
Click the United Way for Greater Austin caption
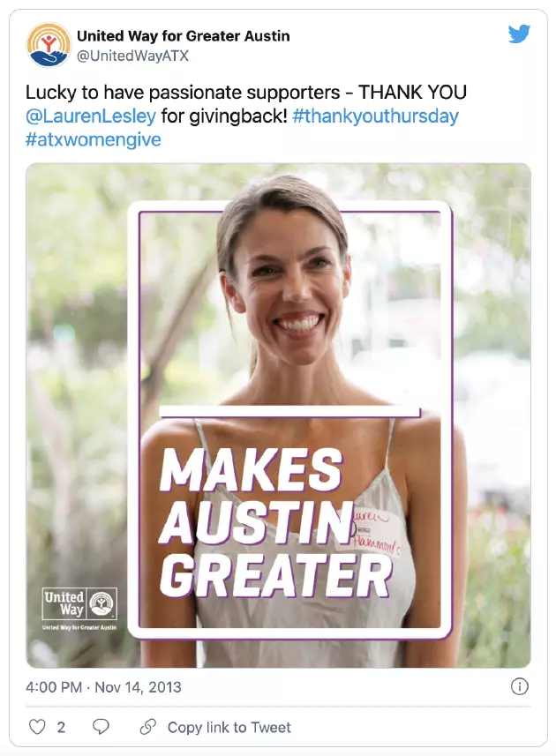(x=79, y=627)
